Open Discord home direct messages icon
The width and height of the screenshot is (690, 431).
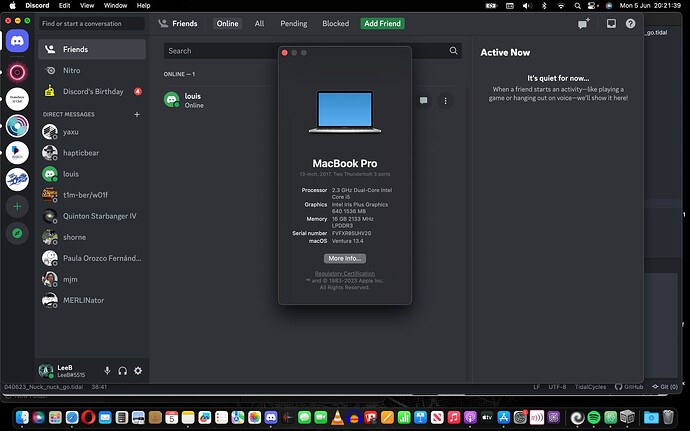(17, 41)
